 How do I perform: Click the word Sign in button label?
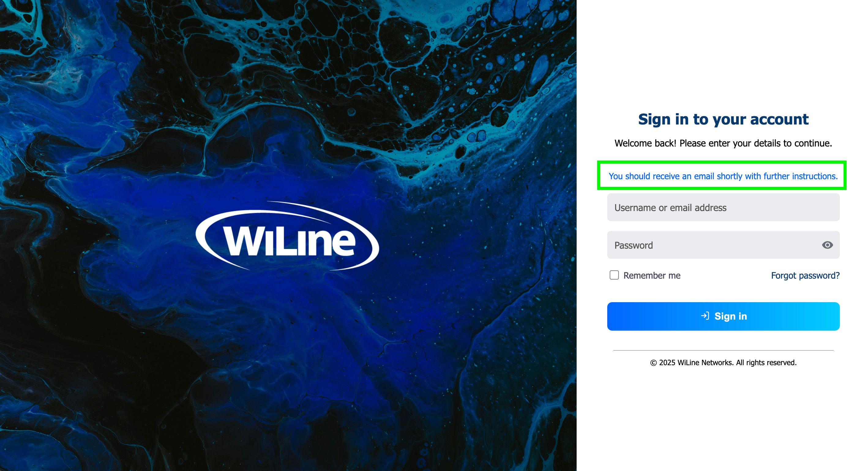(x=731, y=316)
